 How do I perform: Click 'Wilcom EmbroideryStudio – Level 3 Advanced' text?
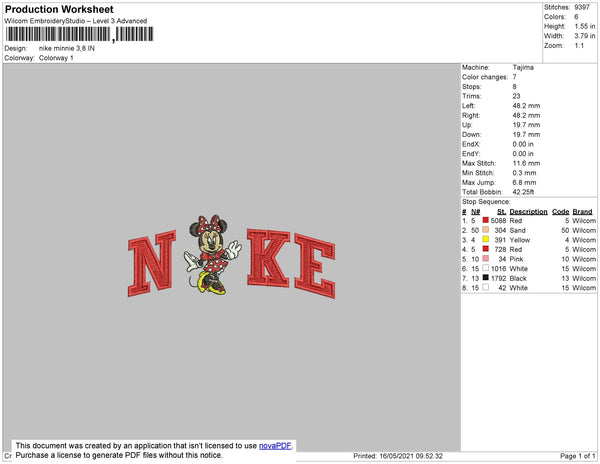point(76,21)
